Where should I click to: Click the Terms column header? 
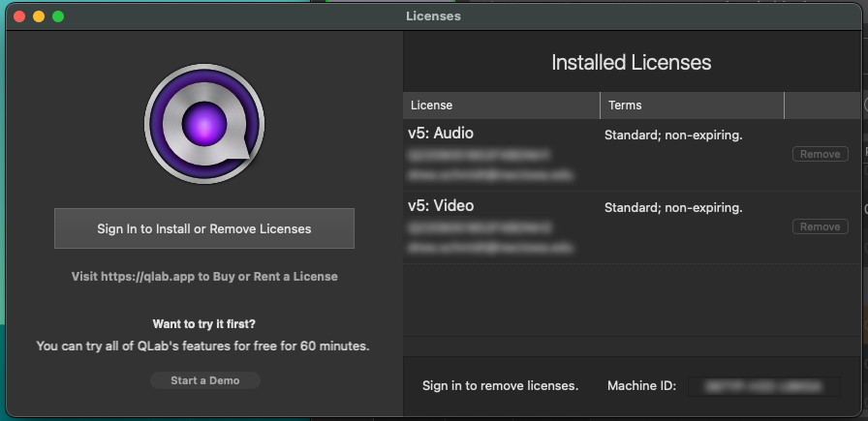tap(692, 105)
